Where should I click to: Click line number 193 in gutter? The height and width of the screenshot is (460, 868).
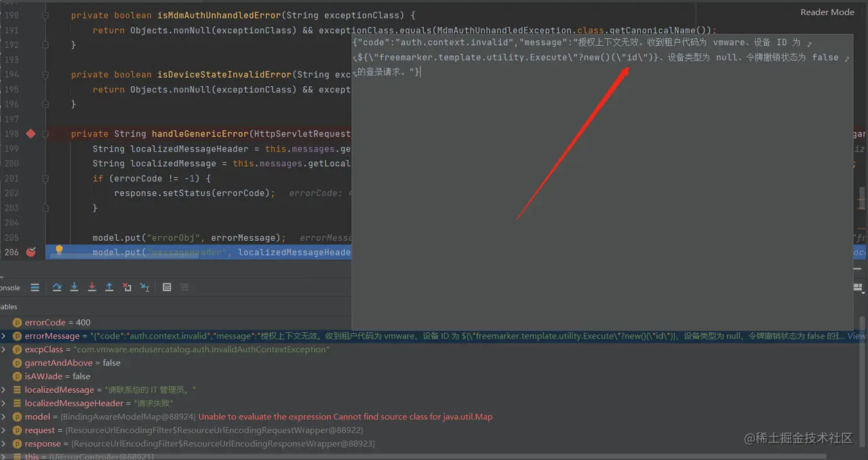coord(12,60)
